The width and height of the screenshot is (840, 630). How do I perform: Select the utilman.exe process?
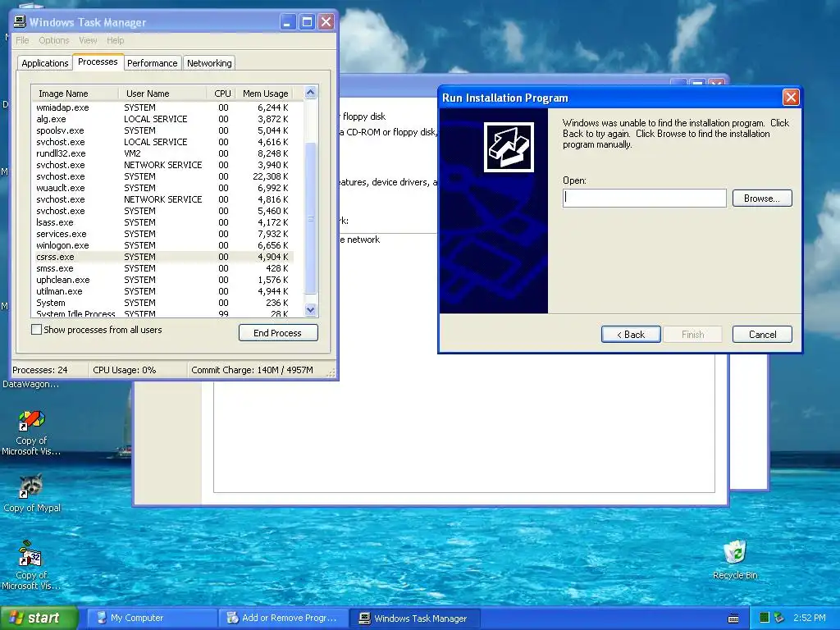click(164, 291)
